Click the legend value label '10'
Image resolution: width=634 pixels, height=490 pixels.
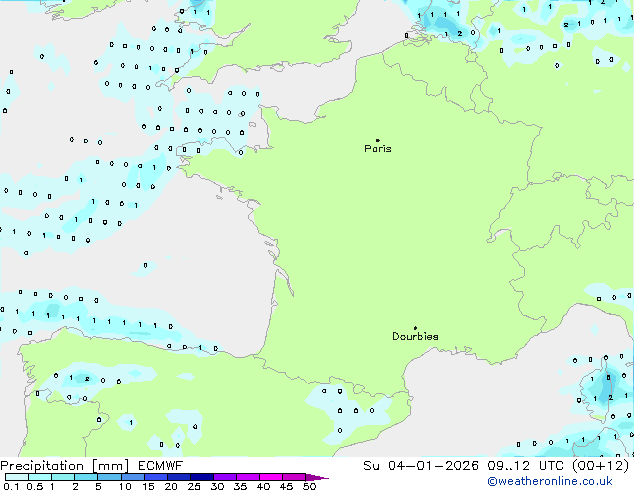coord(125,486)
